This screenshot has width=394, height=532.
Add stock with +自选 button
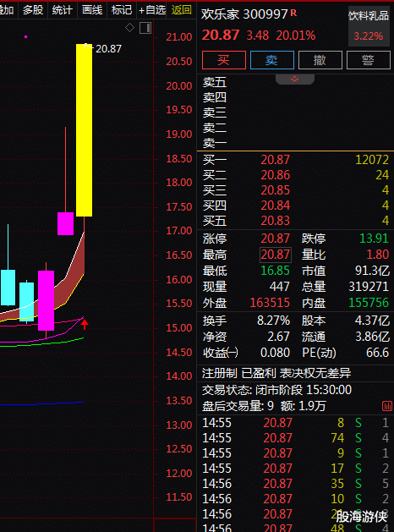(x=152, y=10)
